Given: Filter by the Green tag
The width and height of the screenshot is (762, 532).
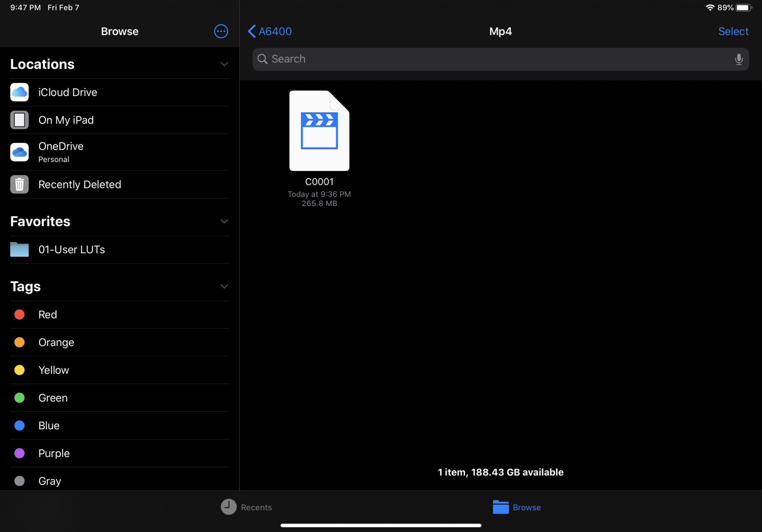Looking at the screenshot, I should click(53, 398).
